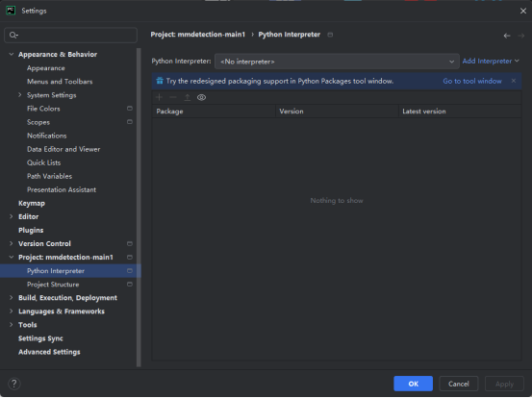Select Project Structure in the tree
Viewport: 532px width, 398px height.
click(53, 285)
